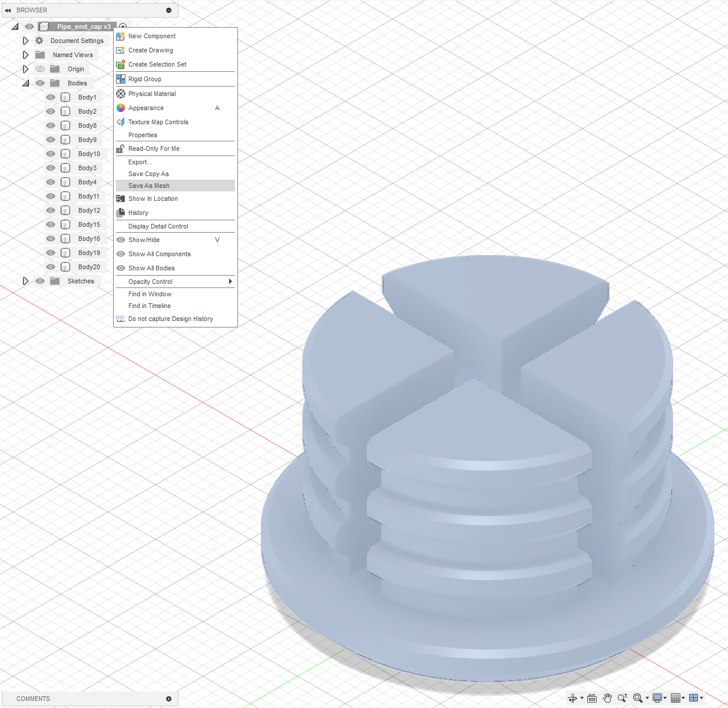Open the Orbit tool dropdown arrow
This screenshot has width=728, height=708.
click(x=582, y=698)
